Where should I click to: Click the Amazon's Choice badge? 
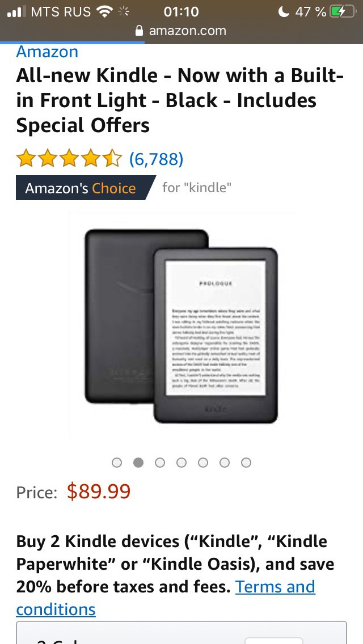86,188
